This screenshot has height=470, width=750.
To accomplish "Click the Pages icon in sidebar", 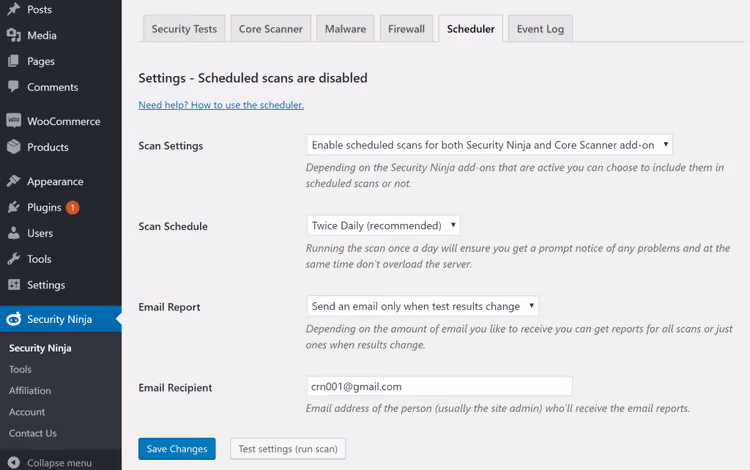I will [13, 61].
